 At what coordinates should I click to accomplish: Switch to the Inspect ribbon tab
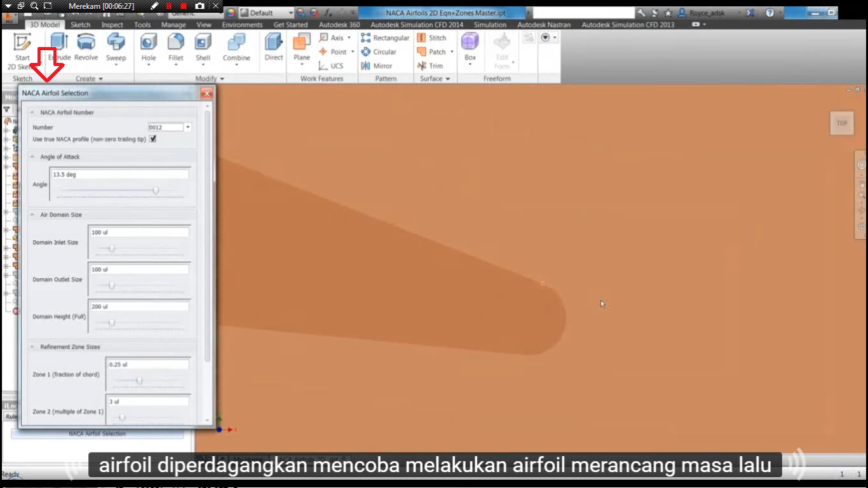click(112, 24)
